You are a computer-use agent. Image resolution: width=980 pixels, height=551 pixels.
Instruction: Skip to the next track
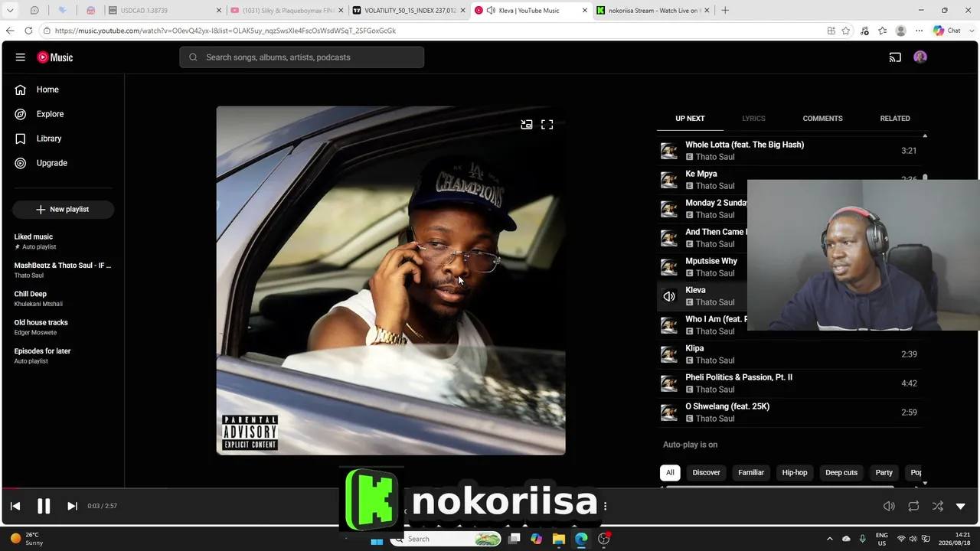[x=72, y=506]
